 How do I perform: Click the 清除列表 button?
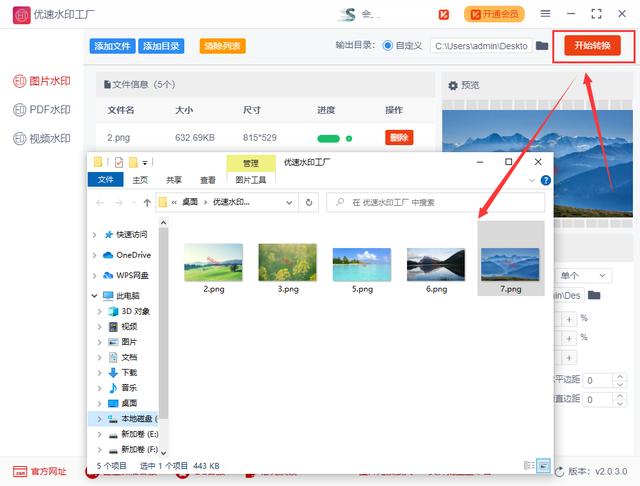click(x=222, y=46)
